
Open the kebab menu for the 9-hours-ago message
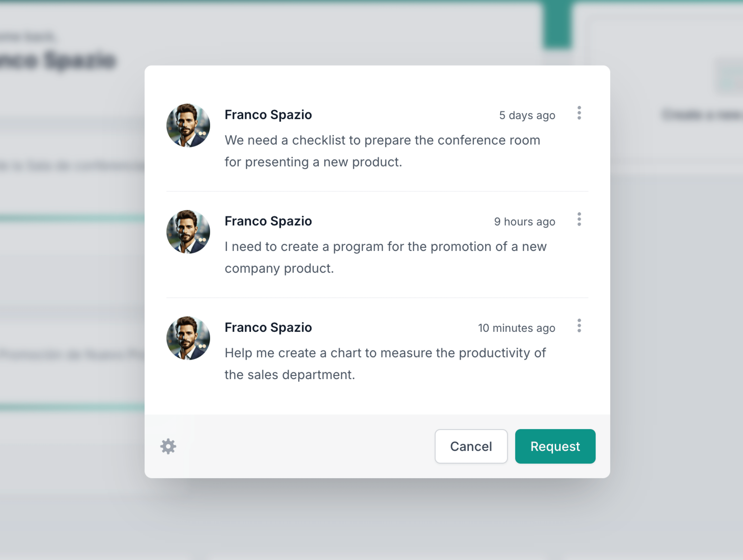(x=579, y=220)
